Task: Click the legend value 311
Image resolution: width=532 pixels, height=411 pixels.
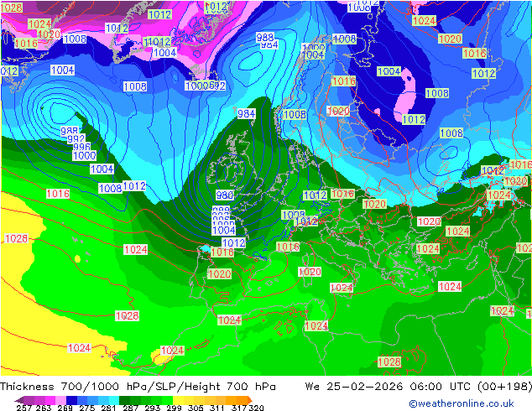Action: [x=216, y=408]
